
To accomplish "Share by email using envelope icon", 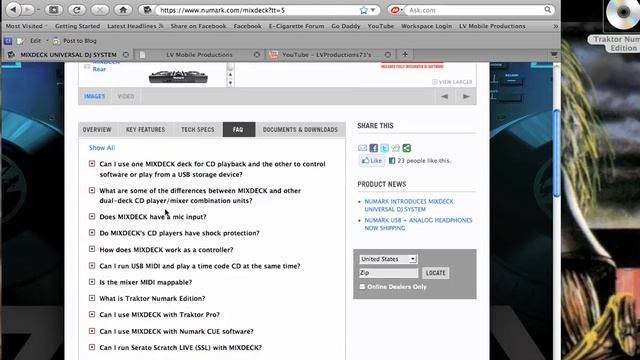I will click(x=362, y=148).
